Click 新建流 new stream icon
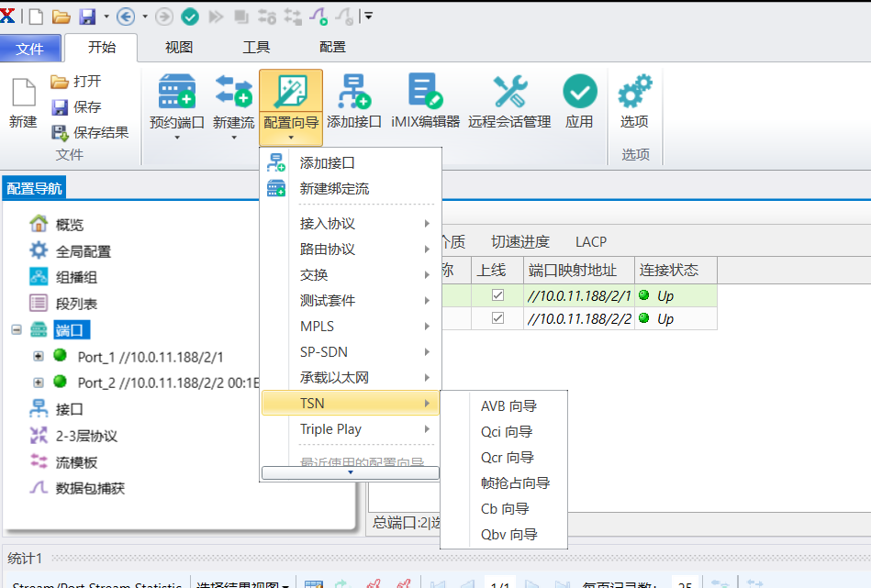 pos(234,91)
